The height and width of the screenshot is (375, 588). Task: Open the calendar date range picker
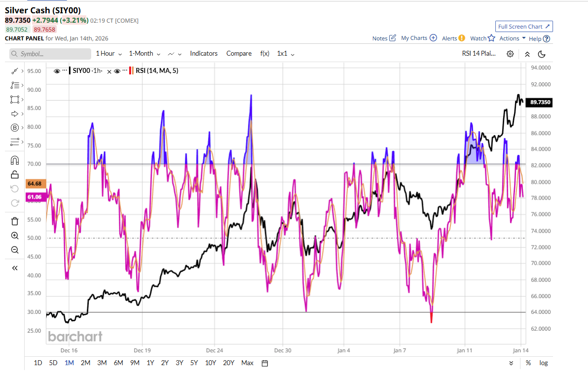pyautogui.click(x=265, y=363)
